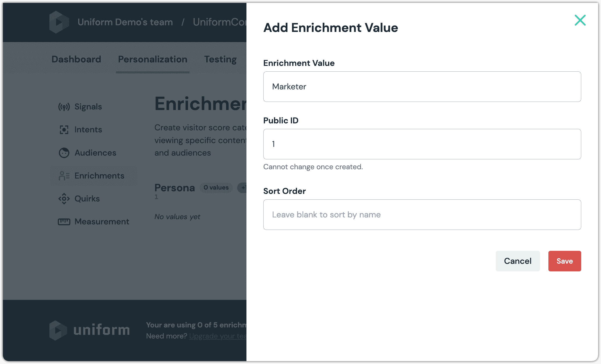
Task: Focus the Enrichment Value text field
Action: (x=422, y=87)
